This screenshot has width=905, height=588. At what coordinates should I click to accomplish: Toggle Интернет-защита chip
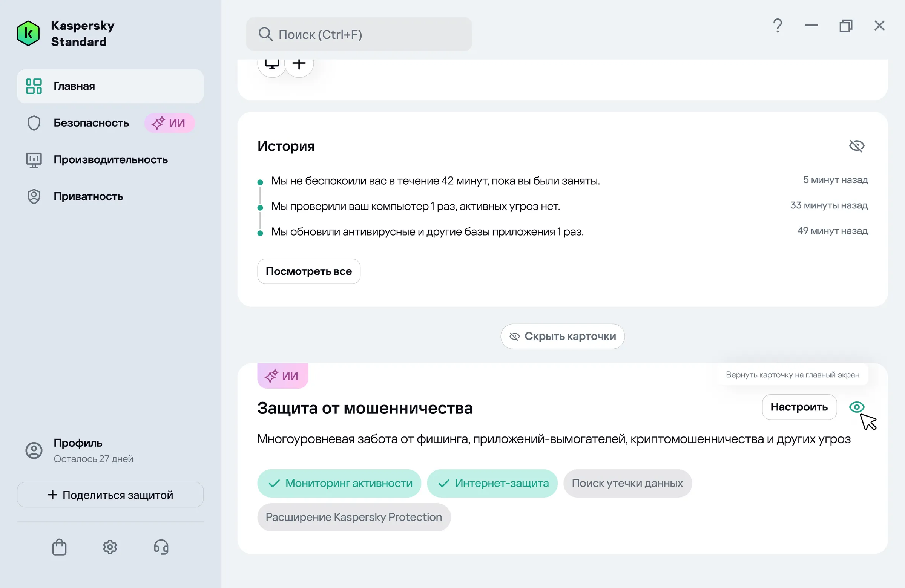pos(492,484)
